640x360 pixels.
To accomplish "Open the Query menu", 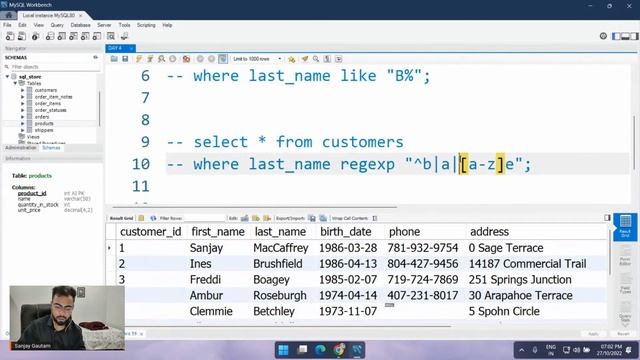I will pos(57,25).
